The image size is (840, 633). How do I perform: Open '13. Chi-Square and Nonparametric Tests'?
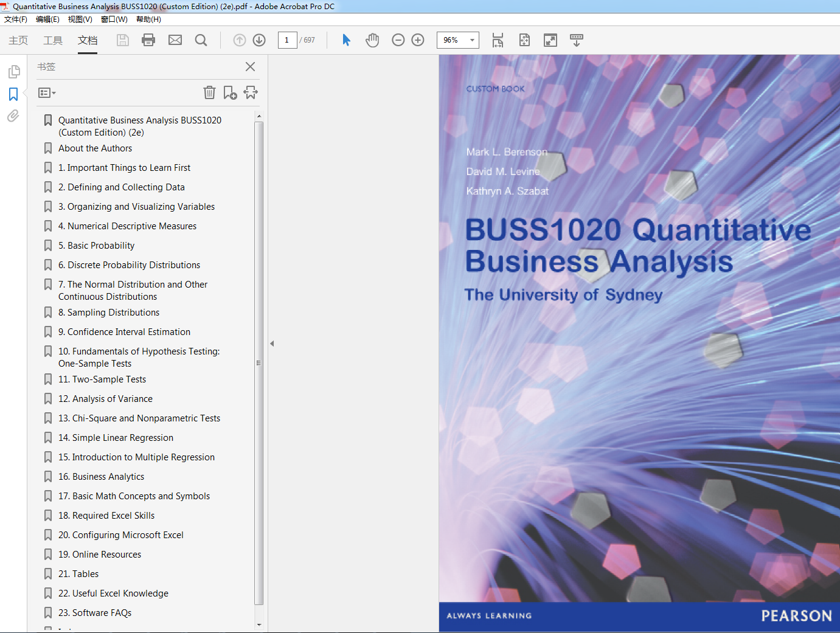tap(139, 418)
